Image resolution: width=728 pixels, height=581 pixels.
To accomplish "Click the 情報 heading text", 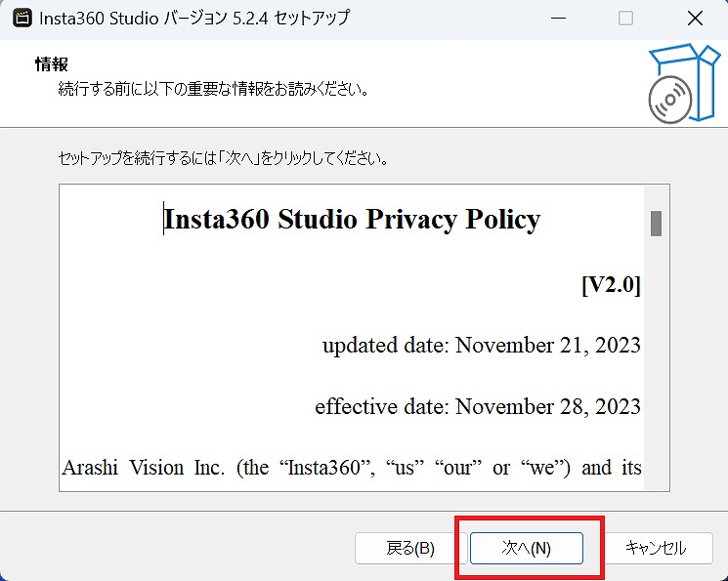I will pyautogui.click(x=52, y=64).
